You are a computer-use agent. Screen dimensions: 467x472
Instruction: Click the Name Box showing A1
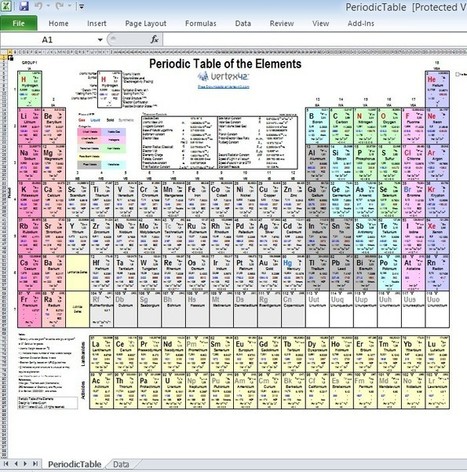(53, 40)
